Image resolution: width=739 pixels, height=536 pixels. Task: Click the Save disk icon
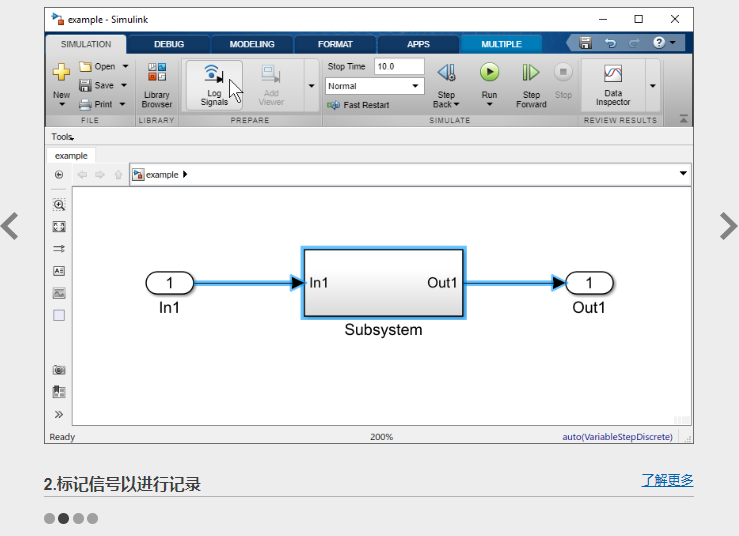click(x=85, y=85)
